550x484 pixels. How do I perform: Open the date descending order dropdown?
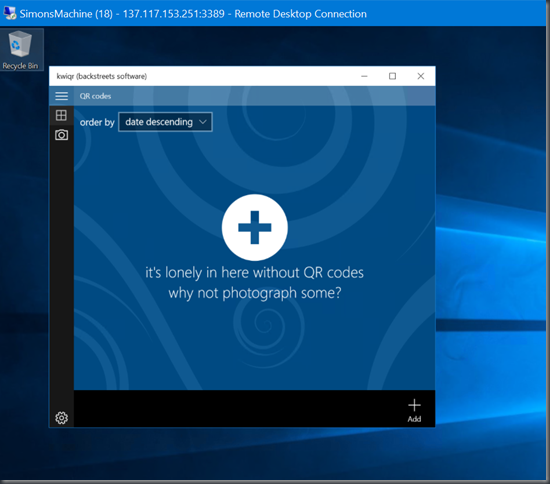[x=165, y=122]
